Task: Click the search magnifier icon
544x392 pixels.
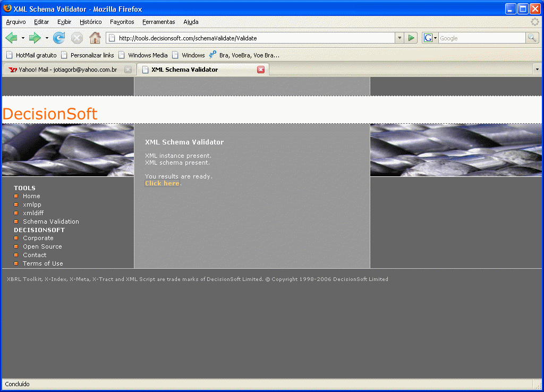Action: (532, 38)
